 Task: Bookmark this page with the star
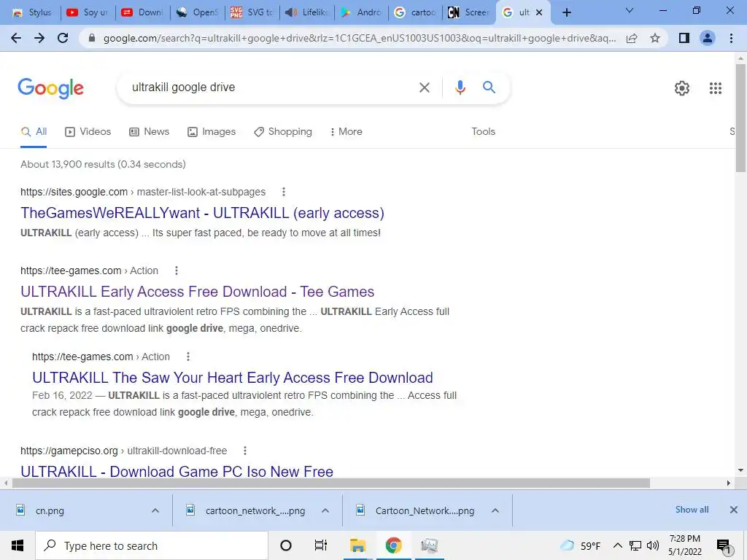(655, 38)
